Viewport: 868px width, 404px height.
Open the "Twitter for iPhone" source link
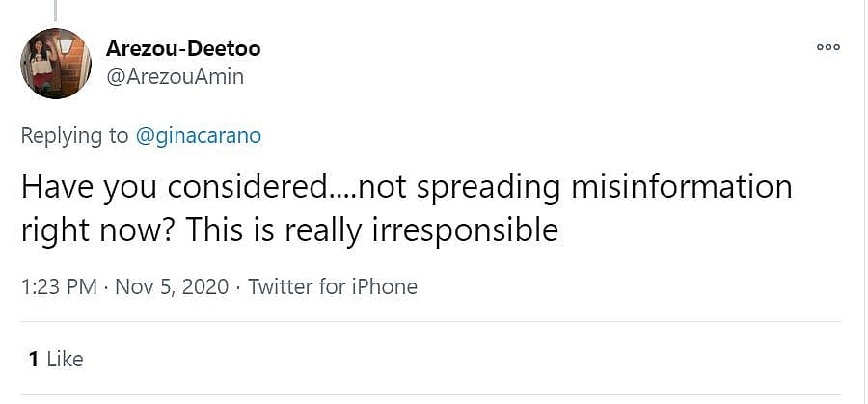pos(333,286)
